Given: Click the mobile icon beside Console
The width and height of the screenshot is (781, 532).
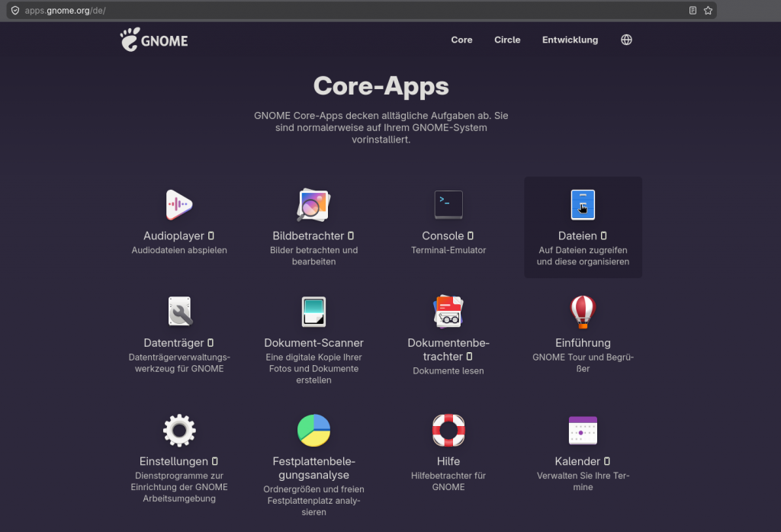Looking at the screenshot, I should coord(470,236).
